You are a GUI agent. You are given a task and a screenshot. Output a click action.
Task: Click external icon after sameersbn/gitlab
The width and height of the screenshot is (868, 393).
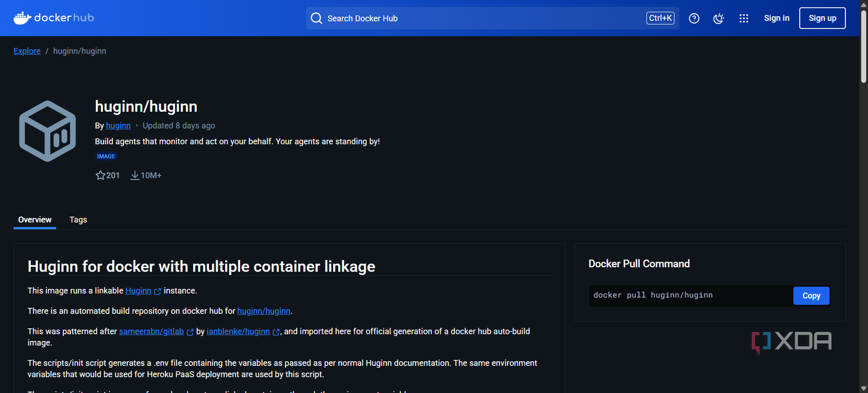point(190,332)
